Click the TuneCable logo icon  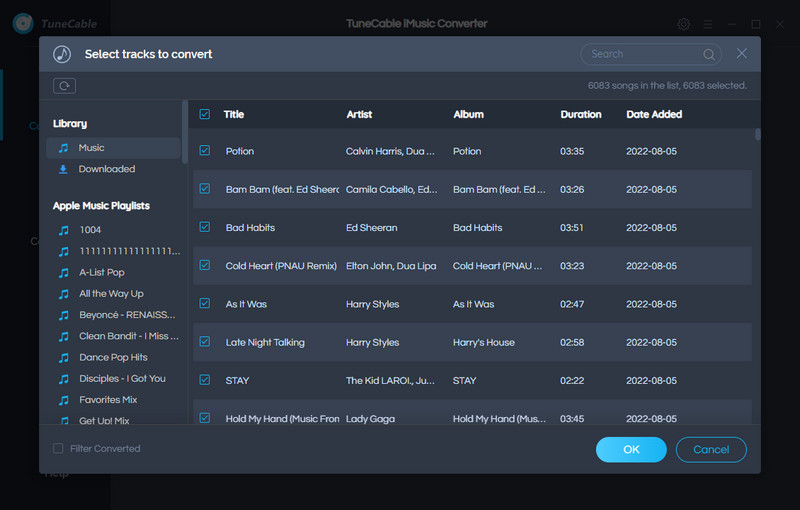23,23
